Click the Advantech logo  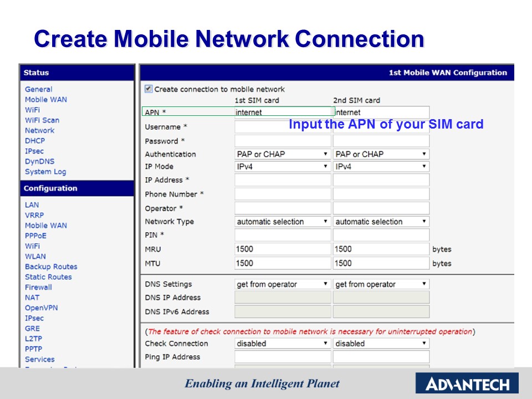(467, 383)
